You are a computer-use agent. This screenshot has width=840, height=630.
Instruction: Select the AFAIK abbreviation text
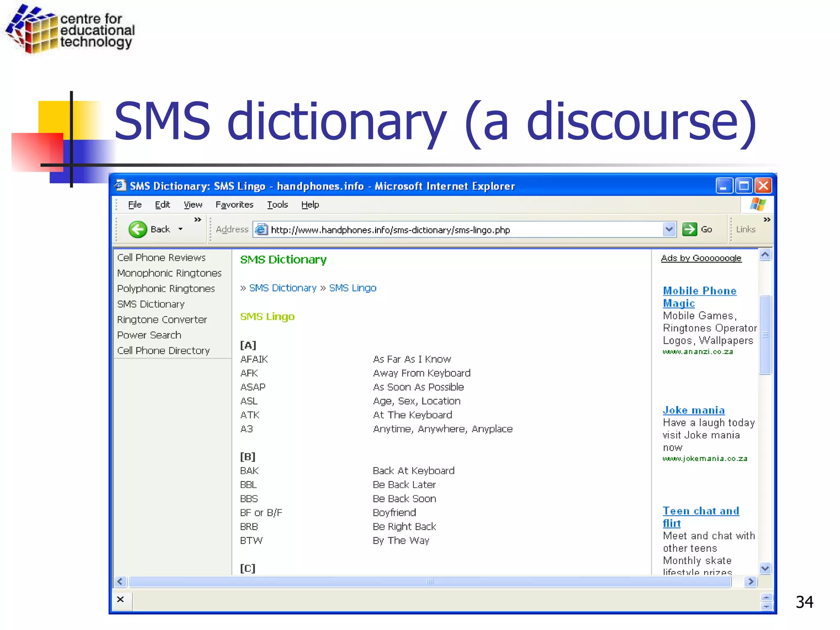click(254, 359)
